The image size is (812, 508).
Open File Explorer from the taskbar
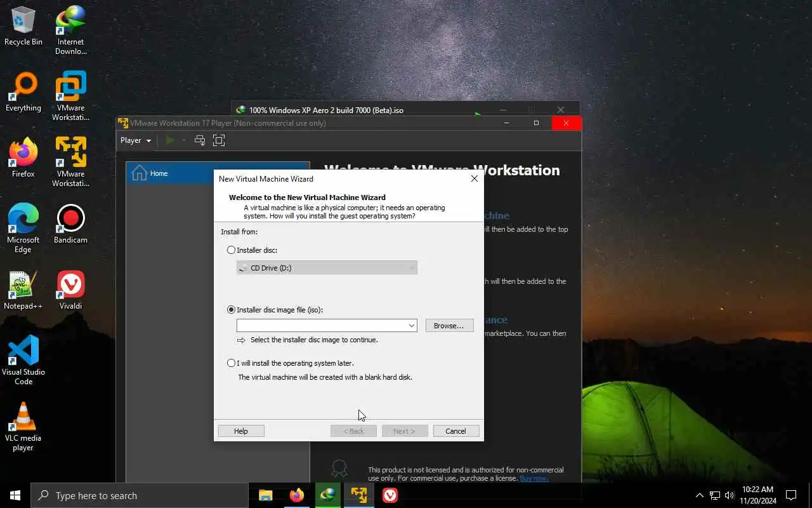[265, 495]
